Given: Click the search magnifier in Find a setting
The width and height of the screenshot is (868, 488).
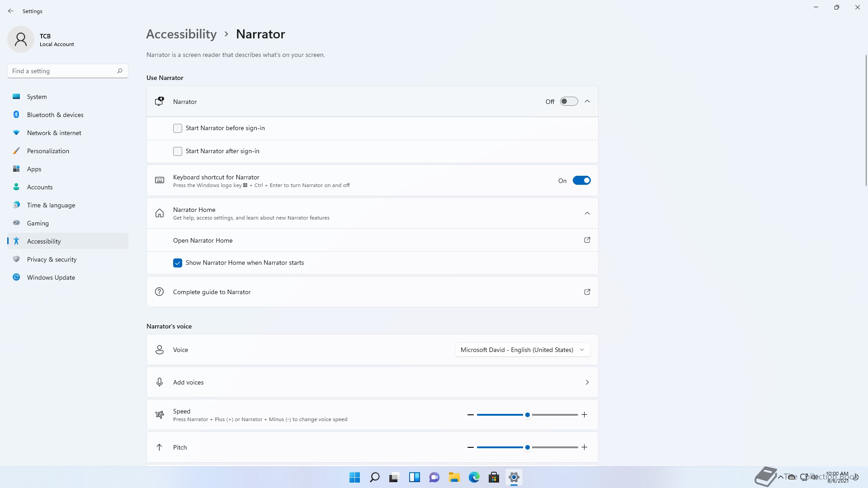Looking at the screenshot, I should click(x=120, y=71).
